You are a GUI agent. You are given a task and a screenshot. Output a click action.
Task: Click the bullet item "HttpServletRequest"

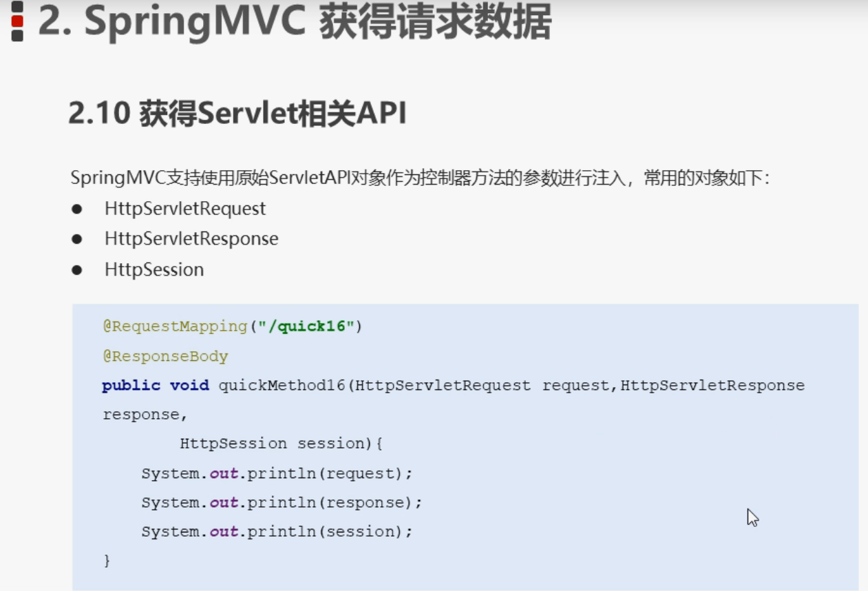pos(185,209)
